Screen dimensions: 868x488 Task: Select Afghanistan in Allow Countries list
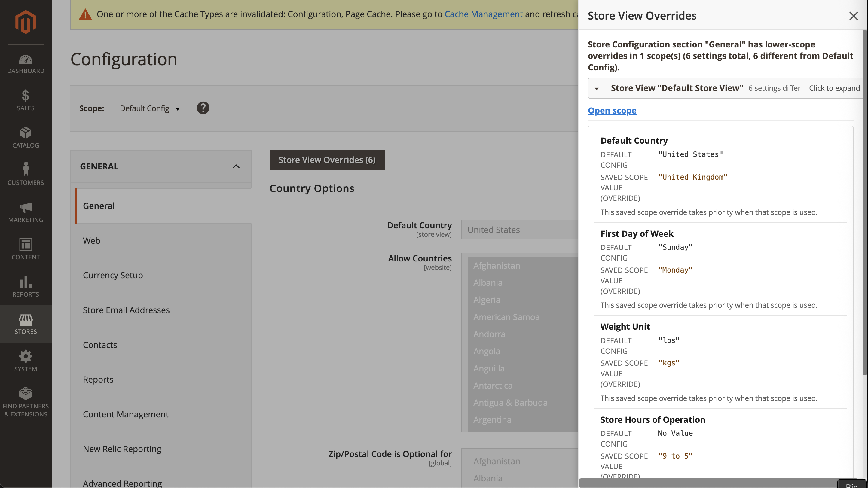click(523, 266)
